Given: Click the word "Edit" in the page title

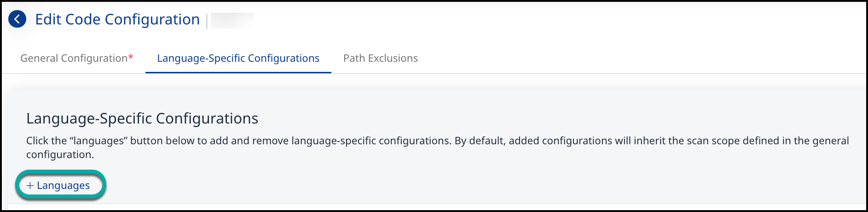Looking at the screenshot, I should click(x=48, y=19).
